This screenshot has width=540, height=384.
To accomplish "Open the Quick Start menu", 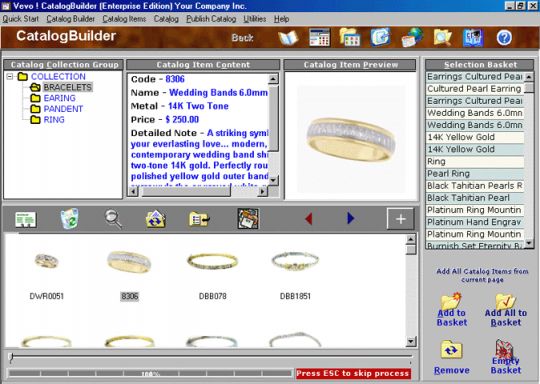I will point(20,19).
